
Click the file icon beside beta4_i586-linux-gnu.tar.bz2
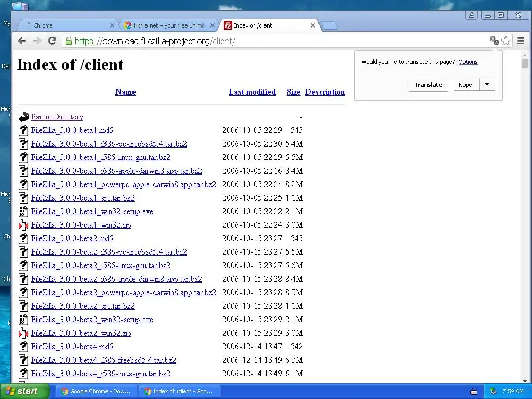click(x=23, y=374)
